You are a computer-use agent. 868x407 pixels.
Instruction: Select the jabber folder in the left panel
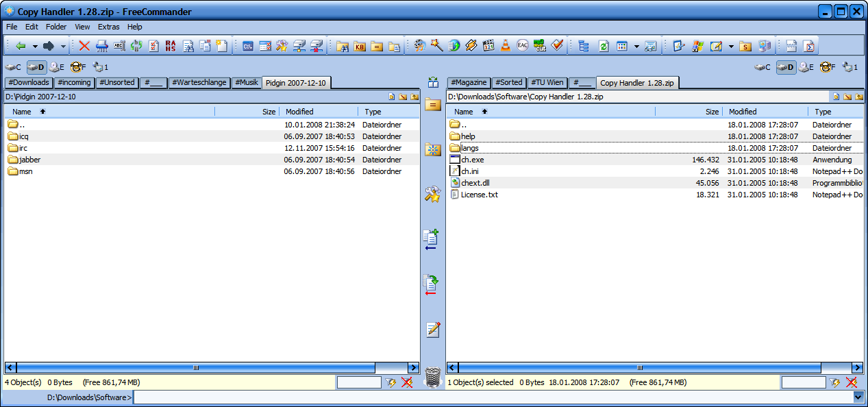[x=30, y=160]
